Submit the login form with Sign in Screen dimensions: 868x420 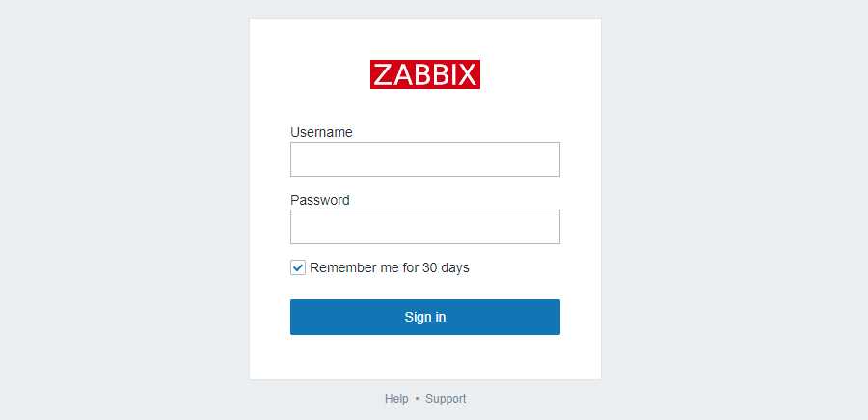425,317
